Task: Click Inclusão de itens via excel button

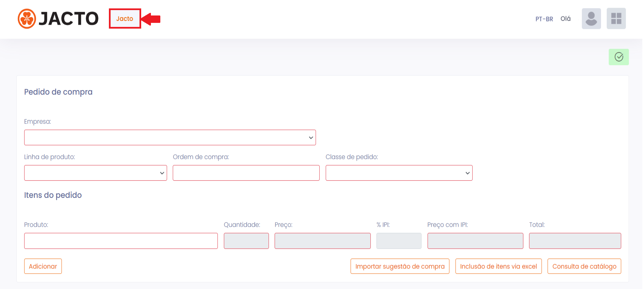Action: pos(498,266)
